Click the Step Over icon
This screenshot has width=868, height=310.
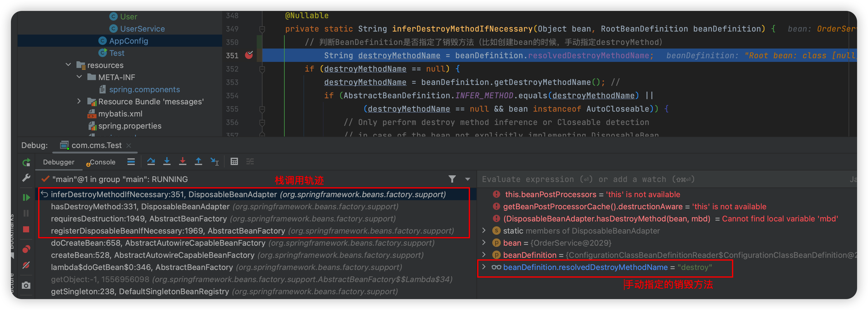(151, 162)
